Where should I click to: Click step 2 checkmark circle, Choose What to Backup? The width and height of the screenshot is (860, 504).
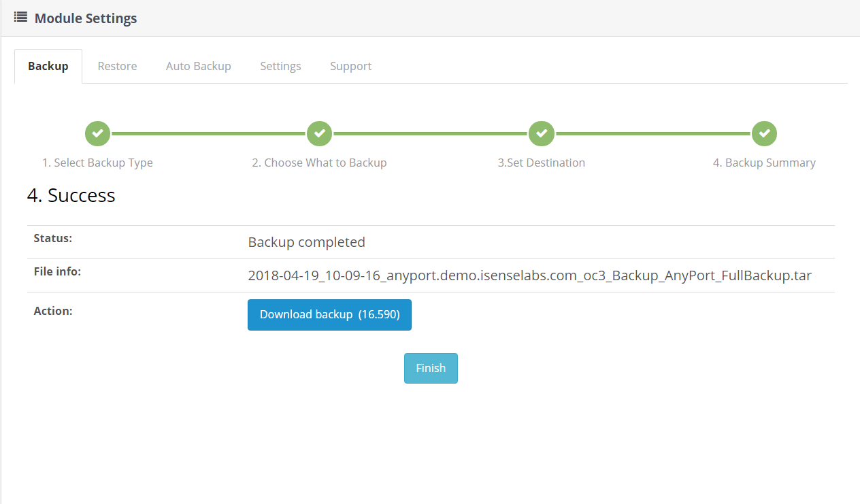[319, 133]
